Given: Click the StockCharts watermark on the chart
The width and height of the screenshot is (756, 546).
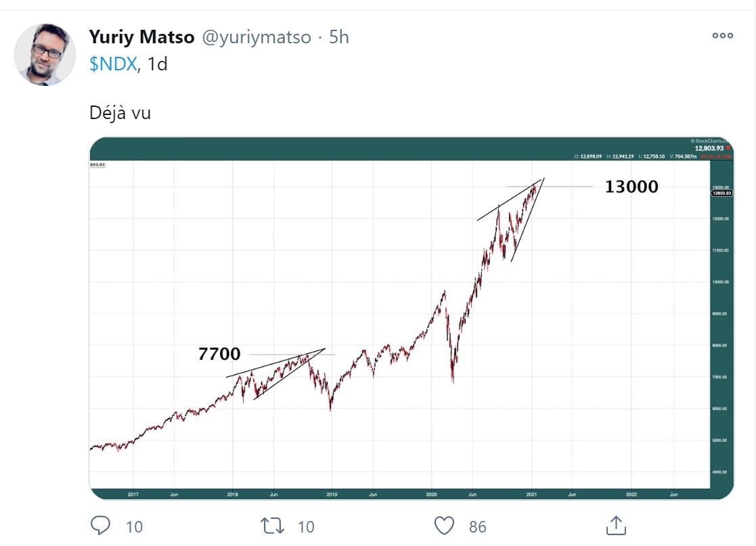Looking at the screenshot, I should (x=710, y=141).
